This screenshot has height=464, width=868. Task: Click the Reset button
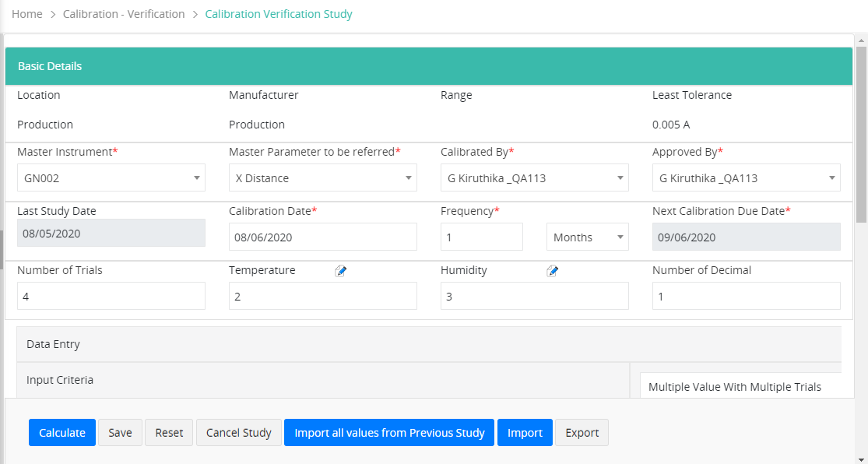click(x=169, y=432)
